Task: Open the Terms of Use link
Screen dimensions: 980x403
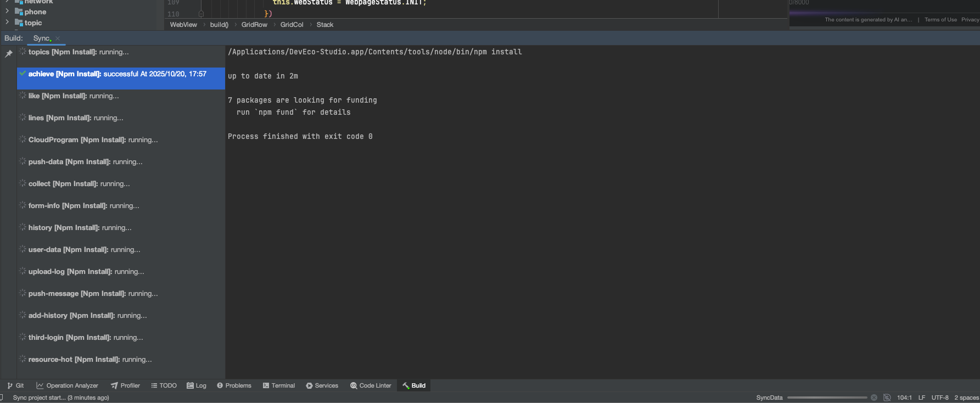Action: (x=940, y=20)
